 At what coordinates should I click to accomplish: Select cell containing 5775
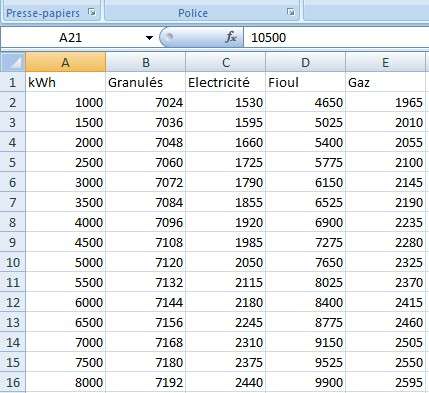[305, 162]
